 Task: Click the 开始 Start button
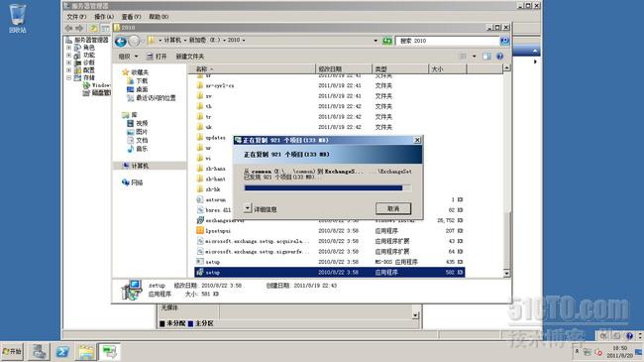click(x=12, y=352)
